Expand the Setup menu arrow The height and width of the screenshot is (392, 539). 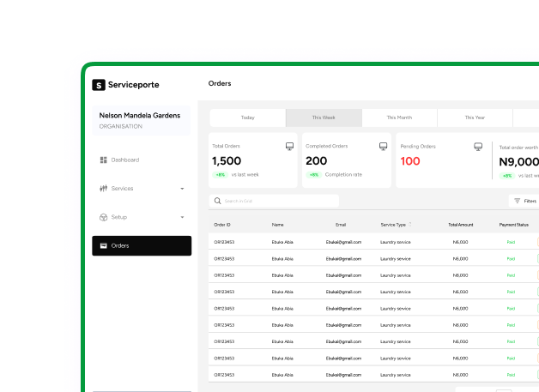pyautogui.click(x=182, y=217)
